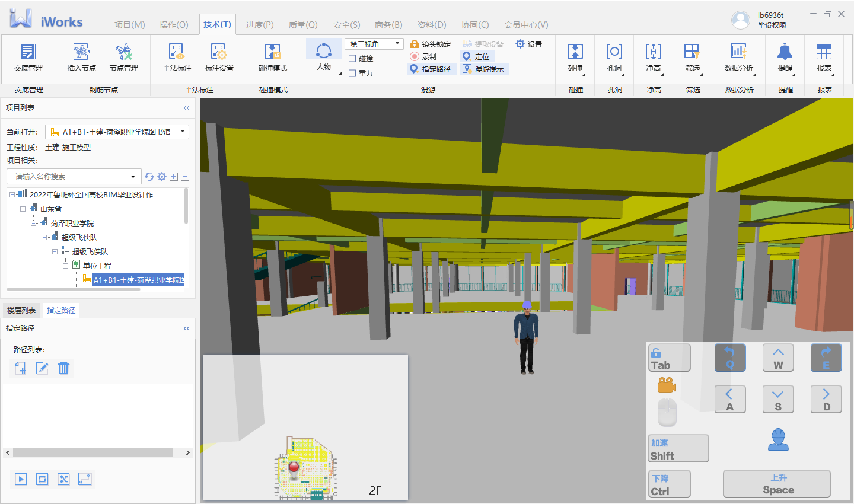
Task: Collapse all project tree nodes
Action: tap(185, 177)
